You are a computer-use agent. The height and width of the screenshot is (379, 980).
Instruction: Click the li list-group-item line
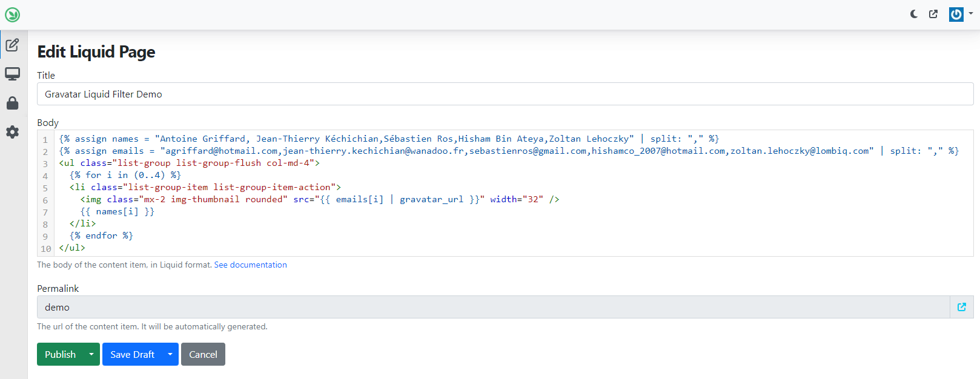pyautogui.click(x=205, y=187)
